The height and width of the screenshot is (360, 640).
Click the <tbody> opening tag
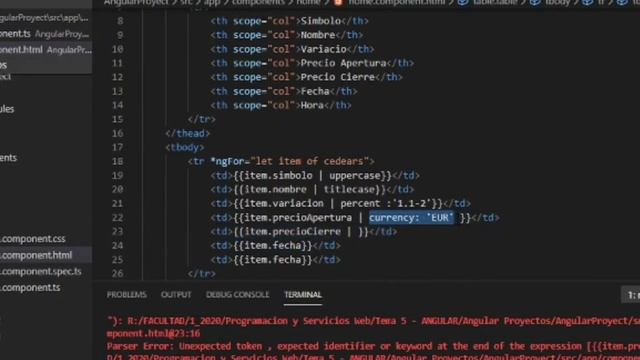coord(184,147)
